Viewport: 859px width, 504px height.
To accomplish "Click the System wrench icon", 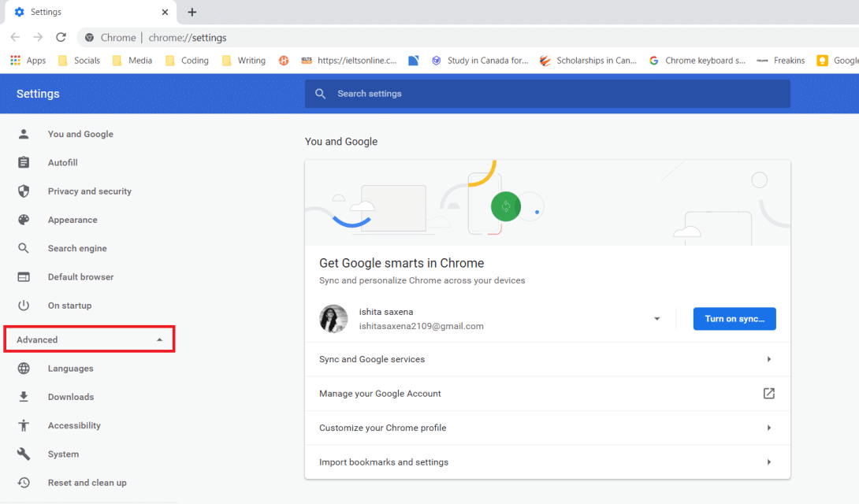I will (x=24, y=454).
